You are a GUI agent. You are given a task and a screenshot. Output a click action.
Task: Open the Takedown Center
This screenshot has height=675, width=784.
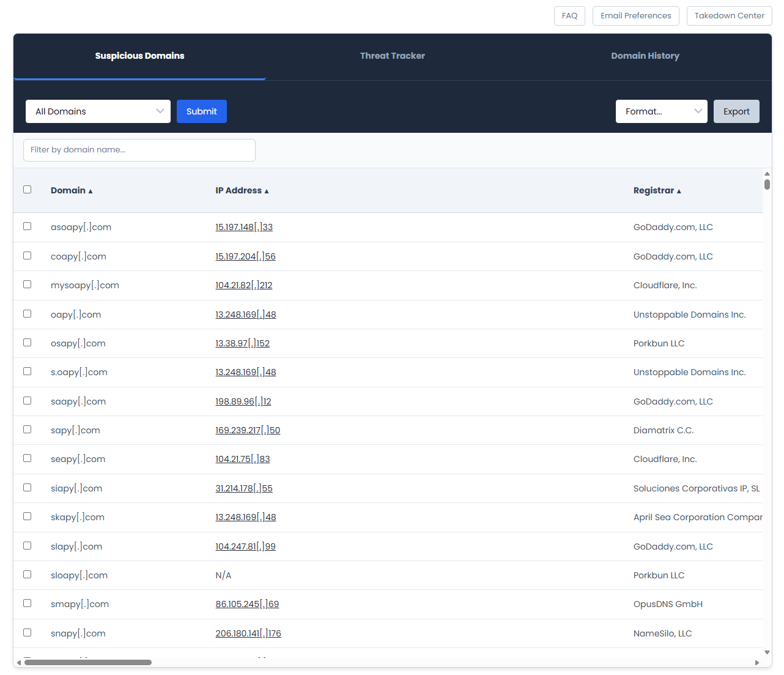pos(729,16)
